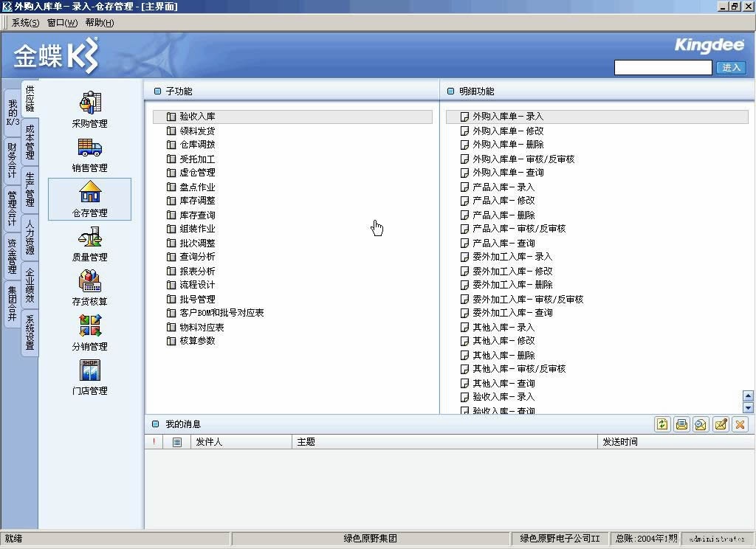Switch to the 生产管理 vertical tab
The image size is (756, 549).
coord(30,190)
